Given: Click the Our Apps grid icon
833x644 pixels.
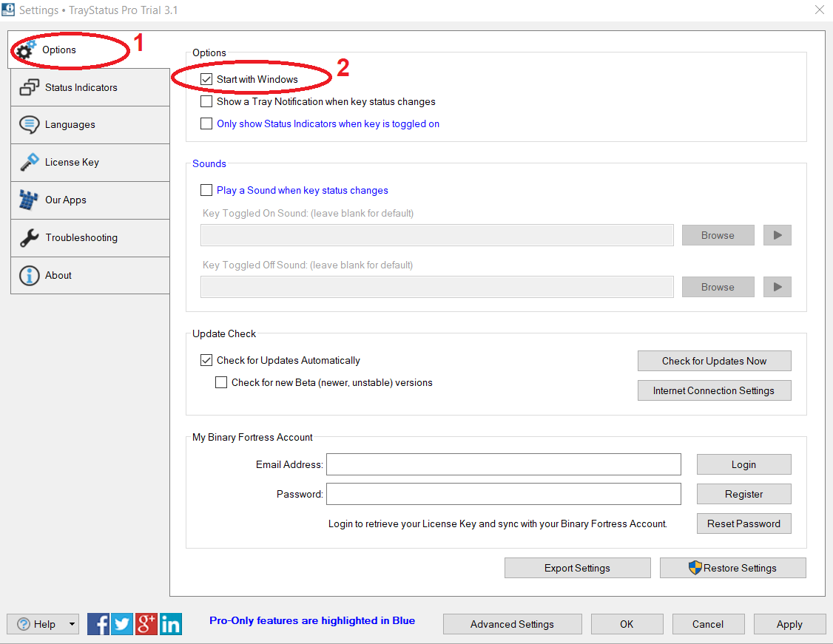Looking at the screenshot, I should pos(28,200).
